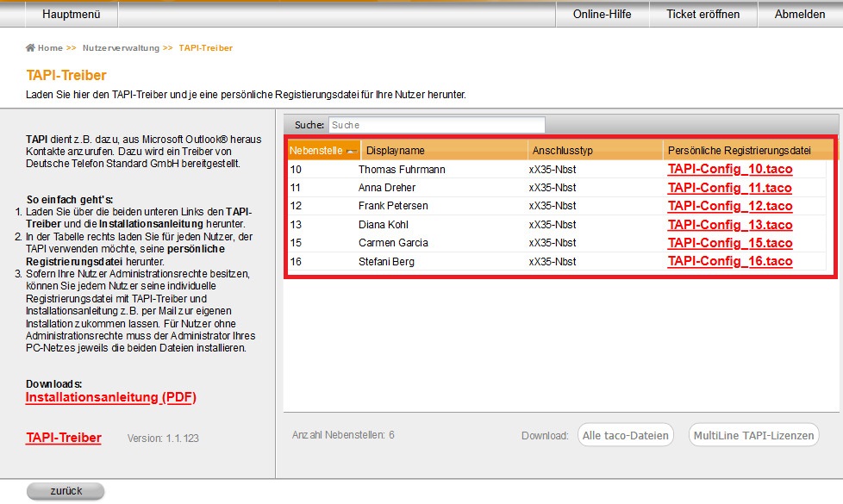
Task: Select the Diana Kohl name cell
Action: 384,225
